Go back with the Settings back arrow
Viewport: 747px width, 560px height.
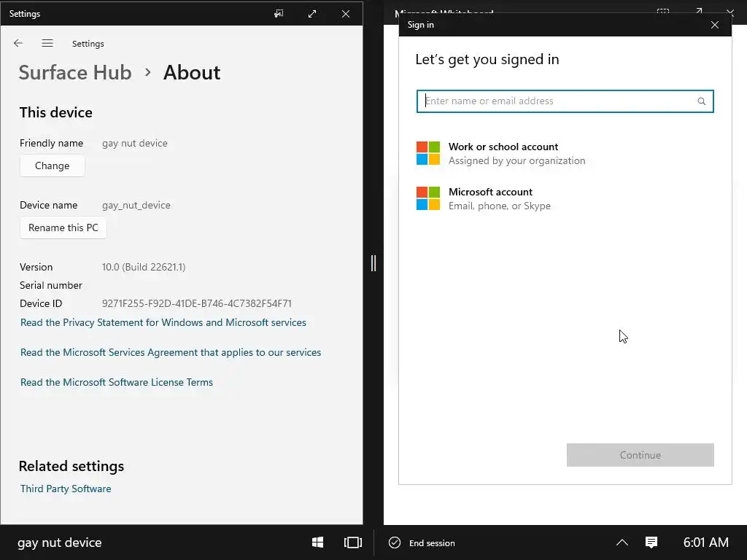pyautogui.click(x=18, y=43)
